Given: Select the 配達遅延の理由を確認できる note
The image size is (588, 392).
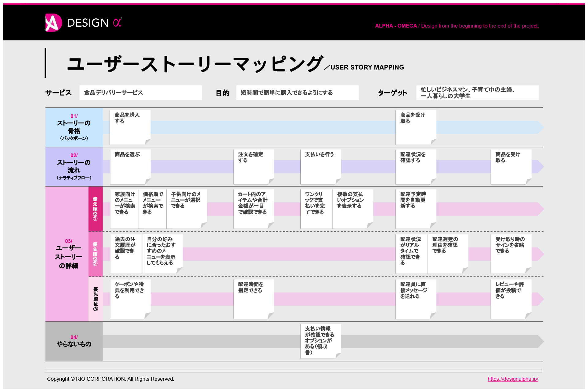Looking at the screenshot, I should click(448, 254).
